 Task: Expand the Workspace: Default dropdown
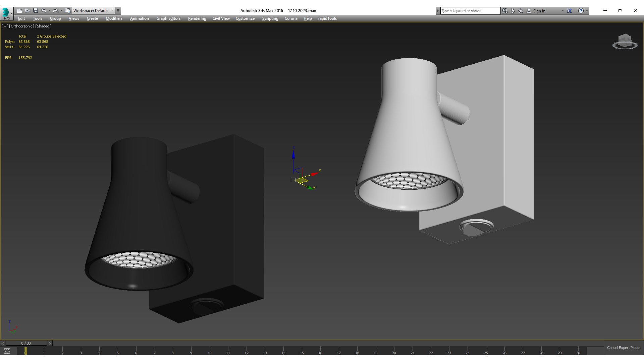click(x=113, y=11)
